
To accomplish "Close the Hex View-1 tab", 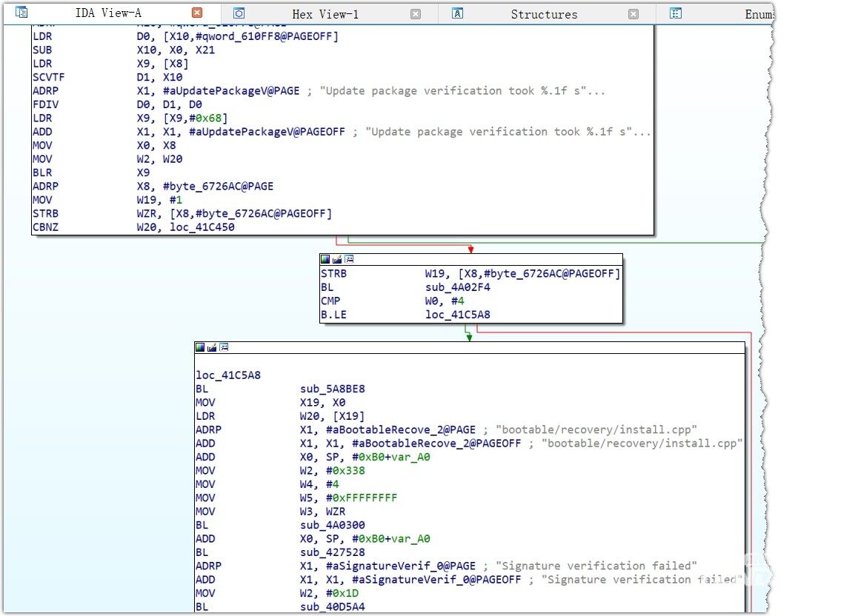I will pyautogui.click(x=416, y=14).
